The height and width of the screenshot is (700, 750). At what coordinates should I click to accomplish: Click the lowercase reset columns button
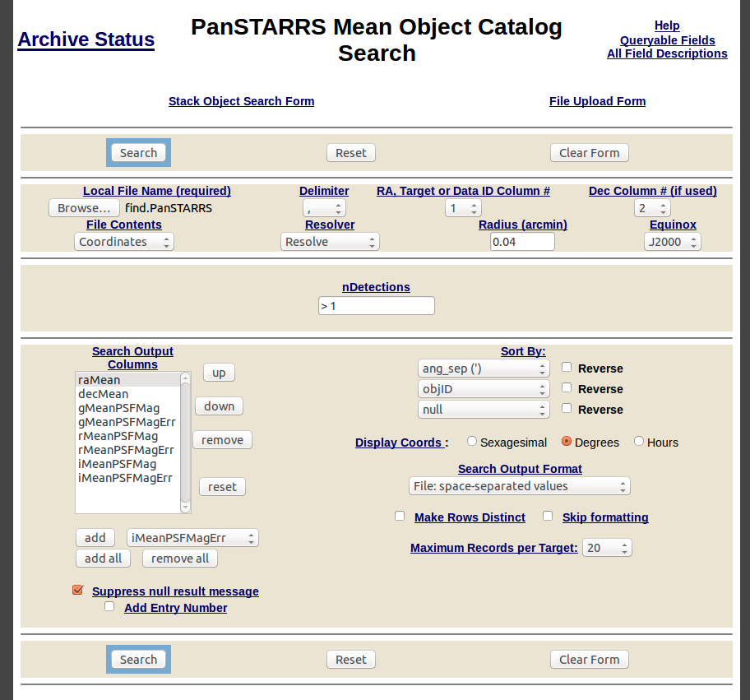(x=222, y=487)
